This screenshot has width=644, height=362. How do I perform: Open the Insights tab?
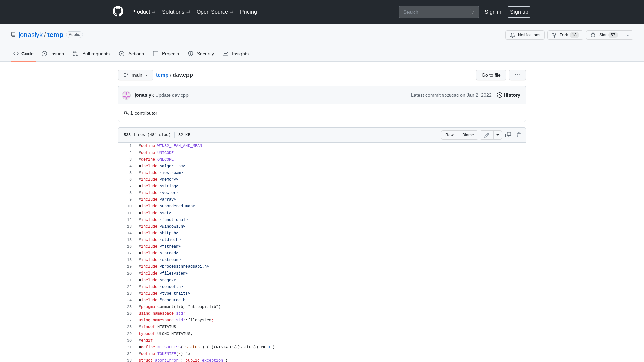point(235,54)
